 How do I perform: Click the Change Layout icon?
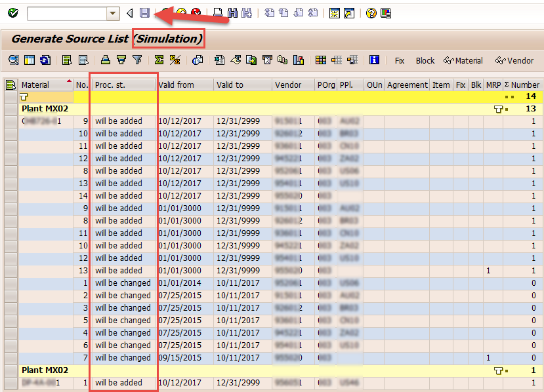337,60
